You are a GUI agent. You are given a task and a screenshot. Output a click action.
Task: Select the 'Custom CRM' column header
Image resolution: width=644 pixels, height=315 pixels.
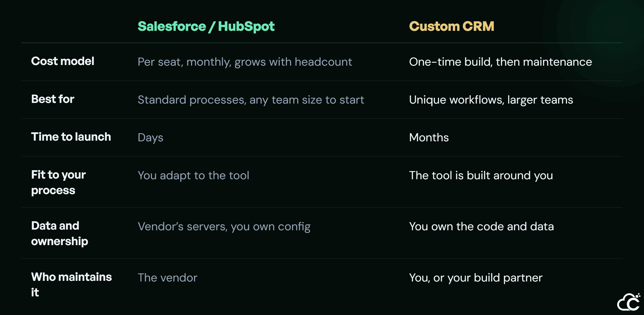(451, 26)
